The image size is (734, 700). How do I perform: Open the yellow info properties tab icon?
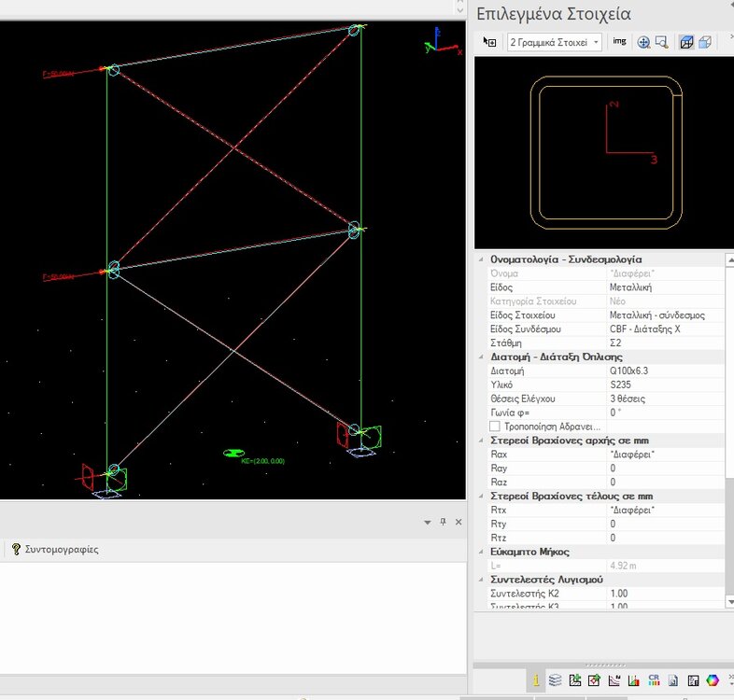point(537,680)
